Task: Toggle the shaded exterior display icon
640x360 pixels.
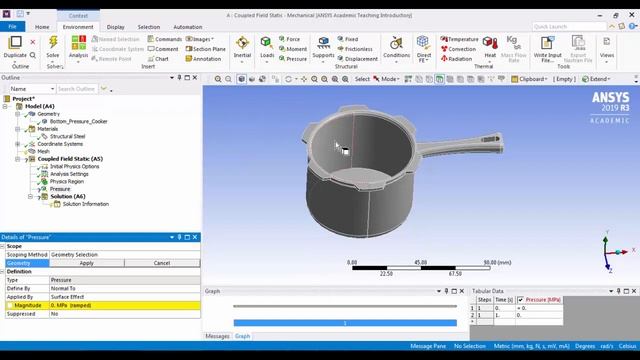Action: tap(242, 79)
